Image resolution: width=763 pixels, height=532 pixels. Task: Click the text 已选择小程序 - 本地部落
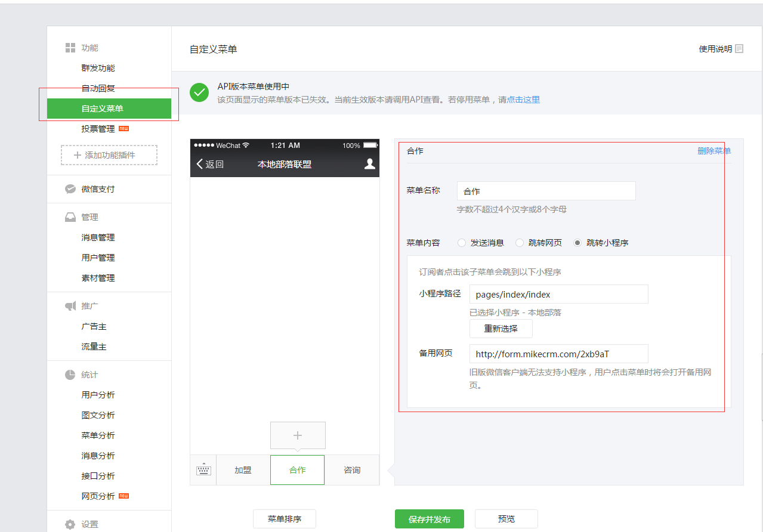coord(515,312)
